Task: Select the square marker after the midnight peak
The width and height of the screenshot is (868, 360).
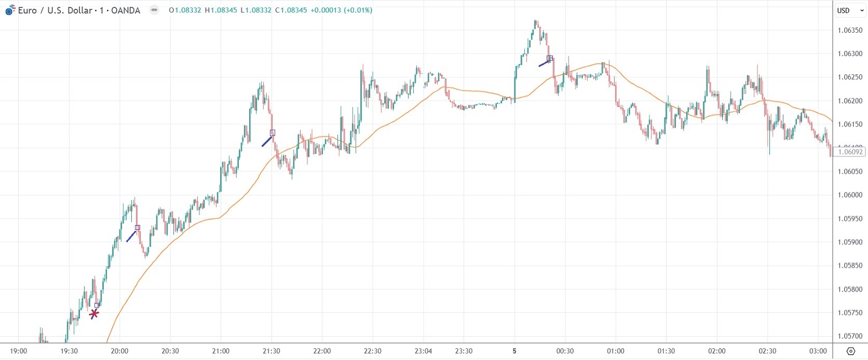Action: 550,58
